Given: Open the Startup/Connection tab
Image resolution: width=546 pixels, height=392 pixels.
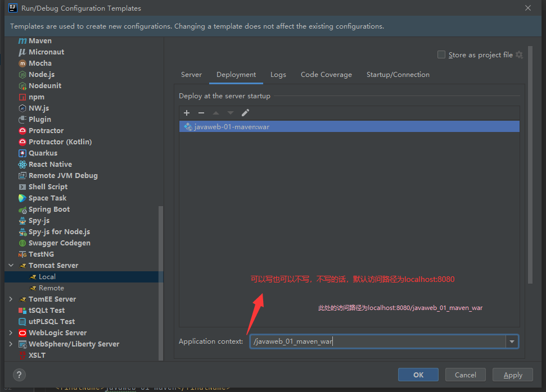Looking at the screenshot, I should (398, 75).
